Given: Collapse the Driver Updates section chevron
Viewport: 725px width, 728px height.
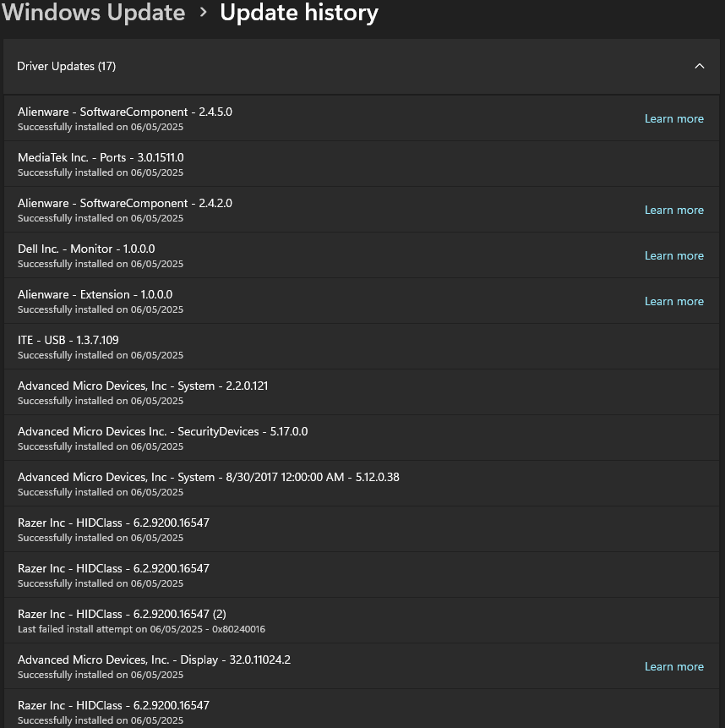Looking at the screenshot, I should click(699, 67).
